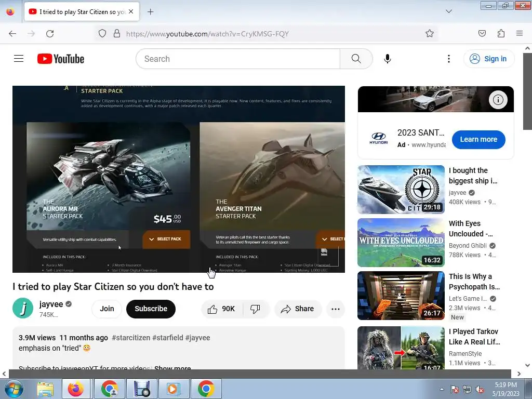Image resolution: width=532 pixels, height=399 pixels.
Task: Click 'With Eyes Unclouded' video title
Action: [471, 229]
